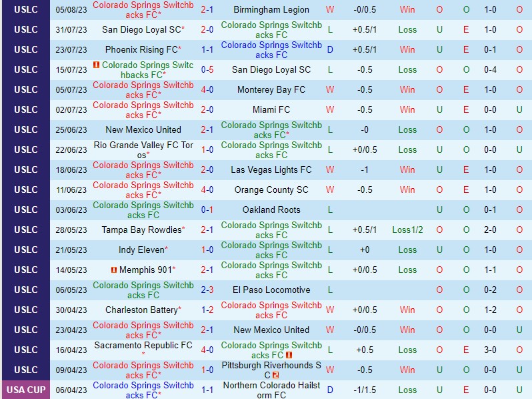
Task: Click the USA CUP competition label
Action: point(26,390)
